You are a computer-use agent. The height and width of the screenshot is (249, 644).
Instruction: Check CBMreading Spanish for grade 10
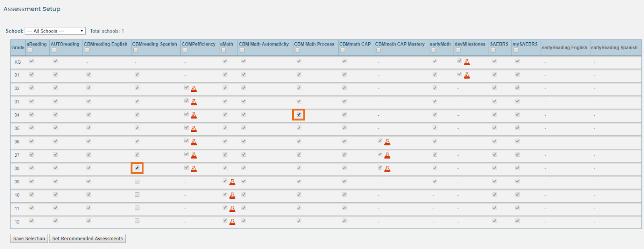(x=137, y=195)
